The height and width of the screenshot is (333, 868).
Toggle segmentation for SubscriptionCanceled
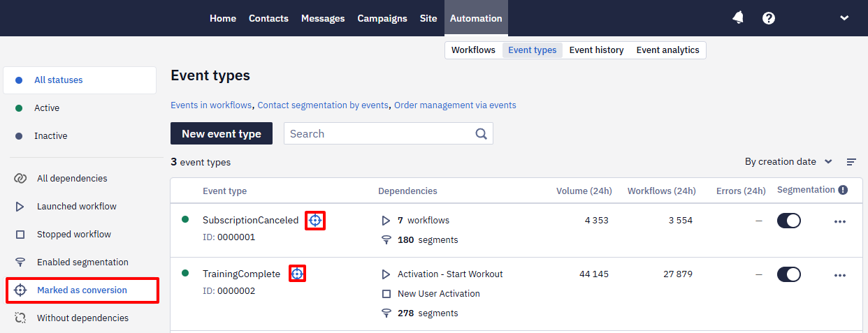789,221
